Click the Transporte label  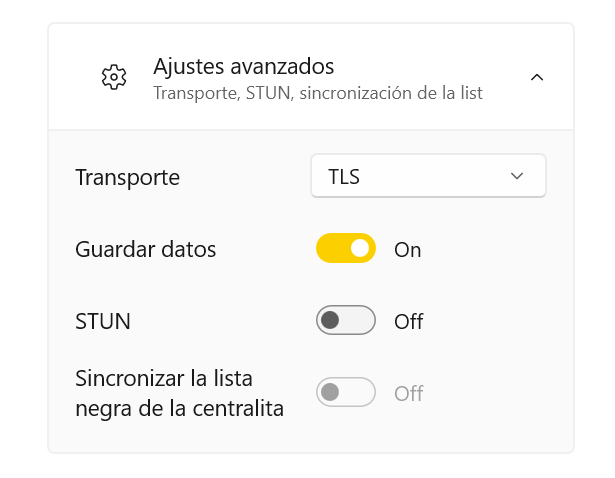point(127,178)
